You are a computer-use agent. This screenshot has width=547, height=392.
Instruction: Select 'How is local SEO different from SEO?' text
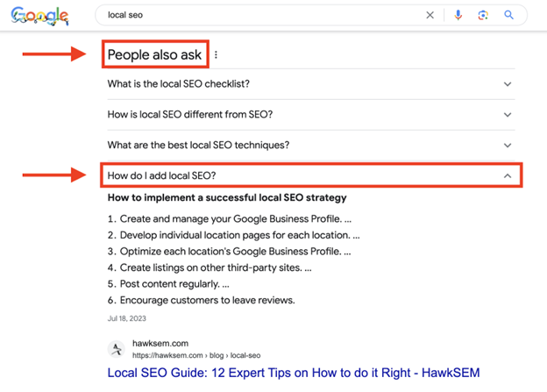click(190, 115)
